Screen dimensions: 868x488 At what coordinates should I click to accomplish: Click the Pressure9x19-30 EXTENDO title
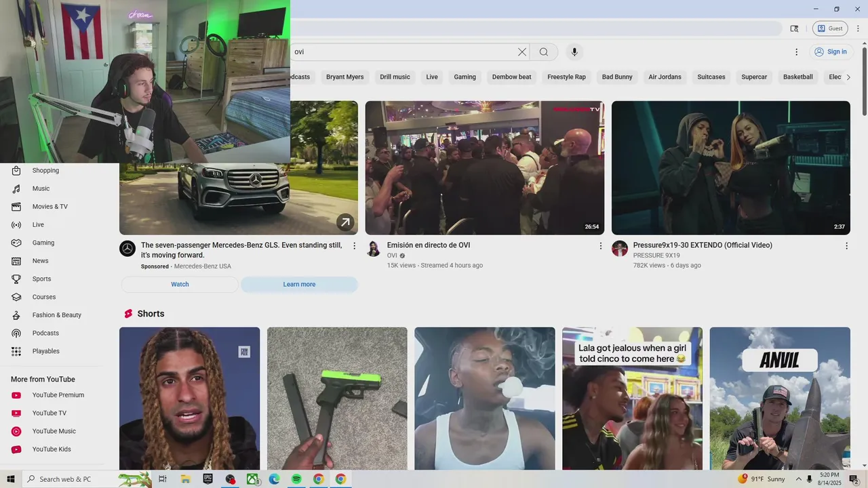coord(703,245)
